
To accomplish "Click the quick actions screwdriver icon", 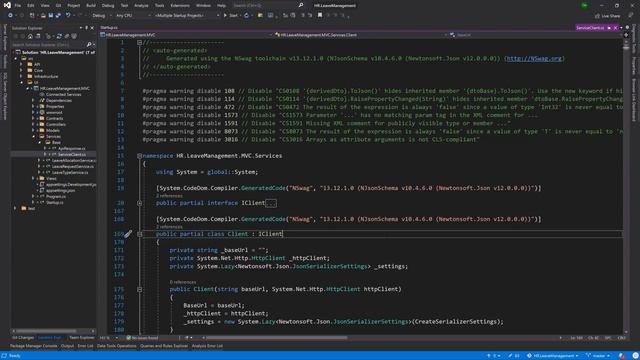I will [x=128, y=234].
